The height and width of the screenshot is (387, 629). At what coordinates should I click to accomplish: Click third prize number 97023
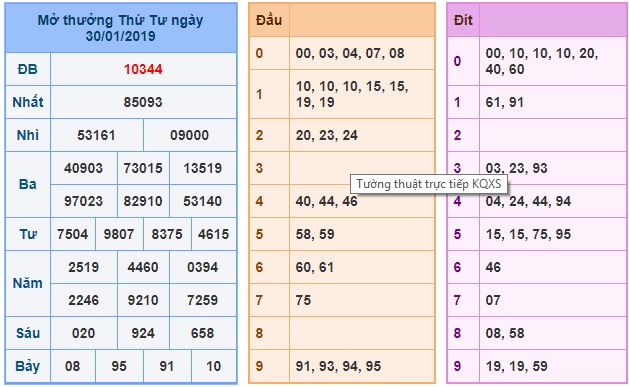(83, 201)
